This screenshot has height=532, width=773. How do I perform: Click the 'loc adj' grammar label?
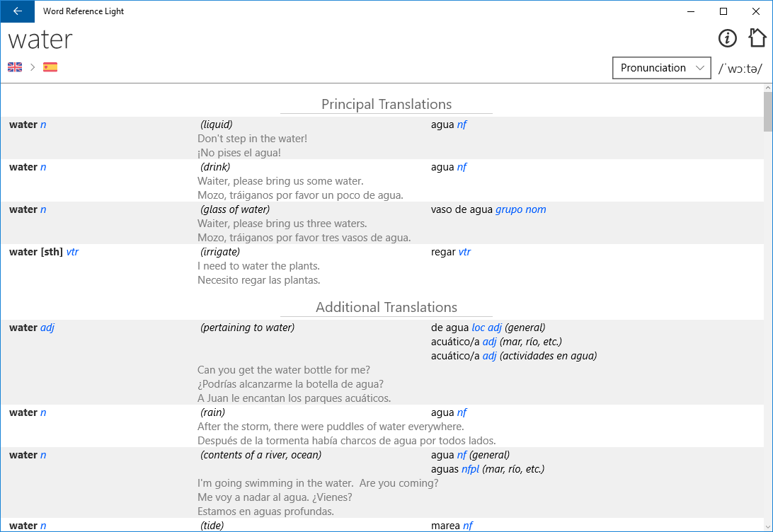click(x=486, y=328)
